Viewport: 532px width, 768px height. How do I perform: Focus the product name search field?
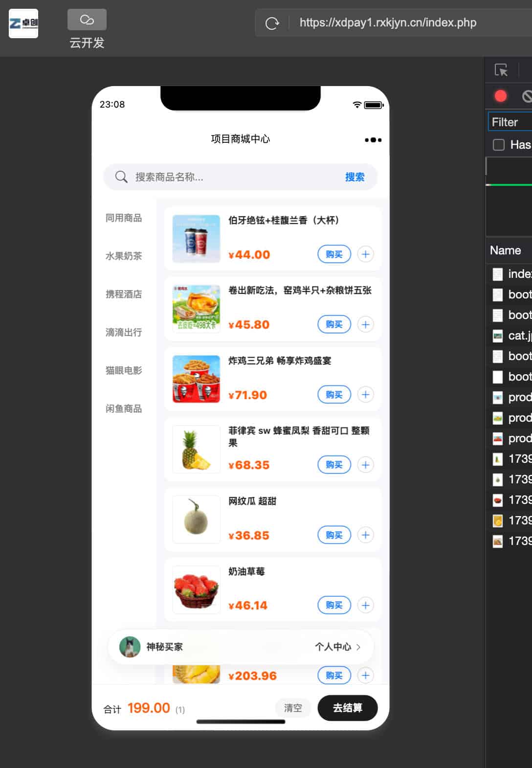(x=235, y=177)
